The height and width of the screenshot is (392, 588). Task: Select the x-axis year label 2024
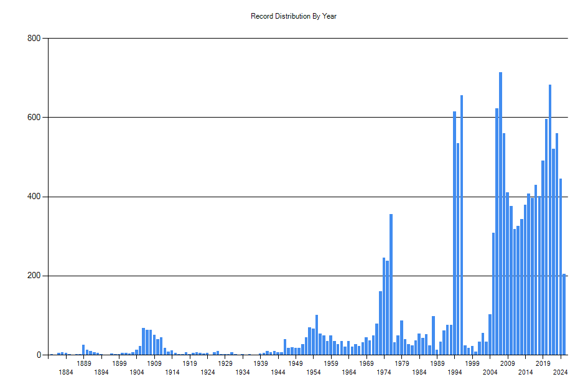pyautogui.click(x=561, y=372)
